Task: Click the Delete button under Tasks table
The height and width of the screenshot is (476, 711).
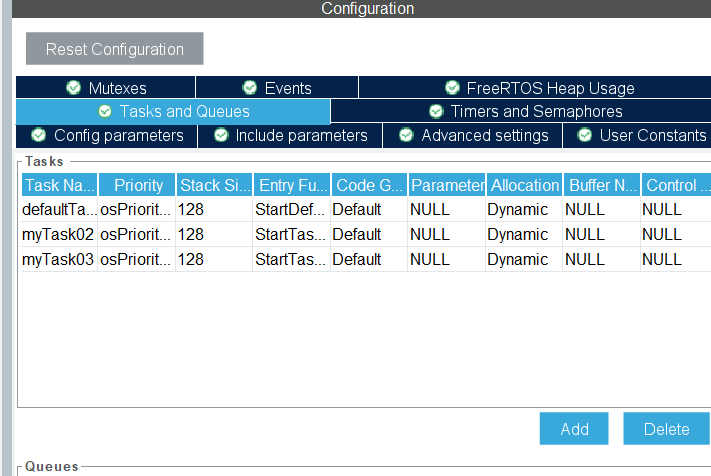Action: click(666, 429)
